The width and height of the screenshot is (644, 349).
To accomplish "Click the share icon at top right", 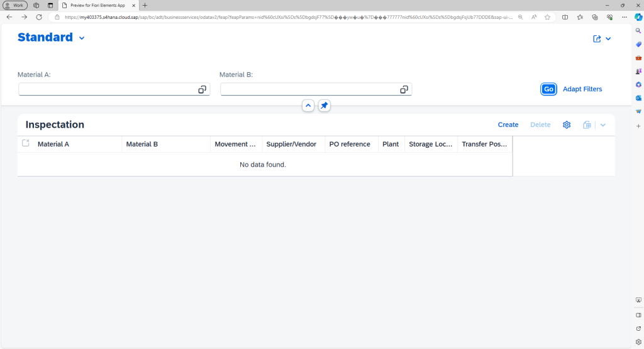I will coord(597,39).
